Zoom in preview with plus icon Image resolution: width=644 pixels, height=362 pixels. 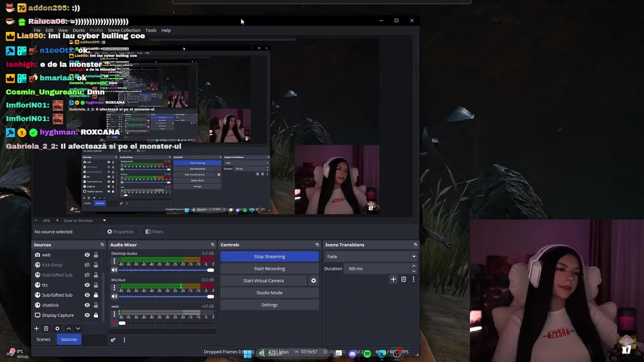click(x=57, y=220)
